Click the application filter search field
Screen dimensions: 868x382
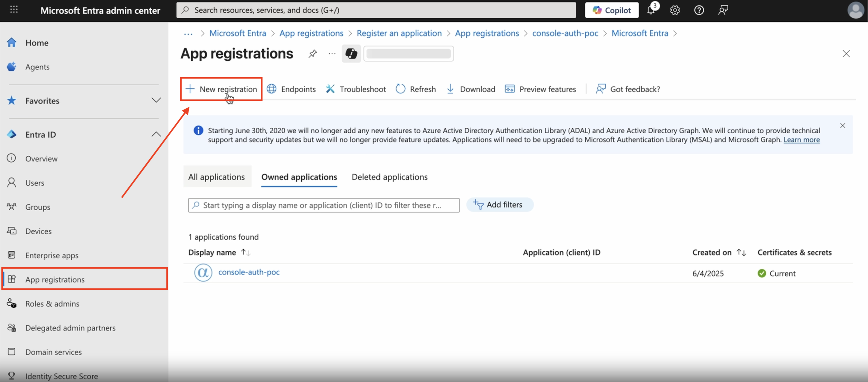pyautogui.click(x=324, y=205)
